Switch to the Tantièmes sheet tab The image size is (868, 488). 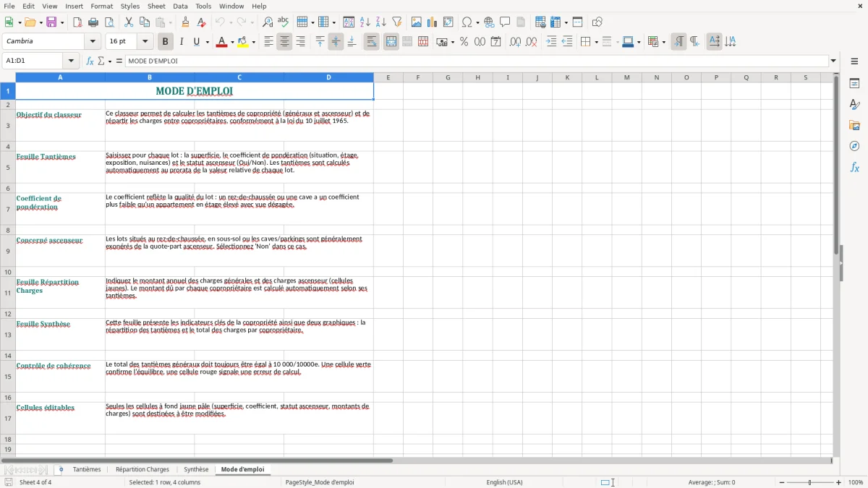(x=87, y=469)
